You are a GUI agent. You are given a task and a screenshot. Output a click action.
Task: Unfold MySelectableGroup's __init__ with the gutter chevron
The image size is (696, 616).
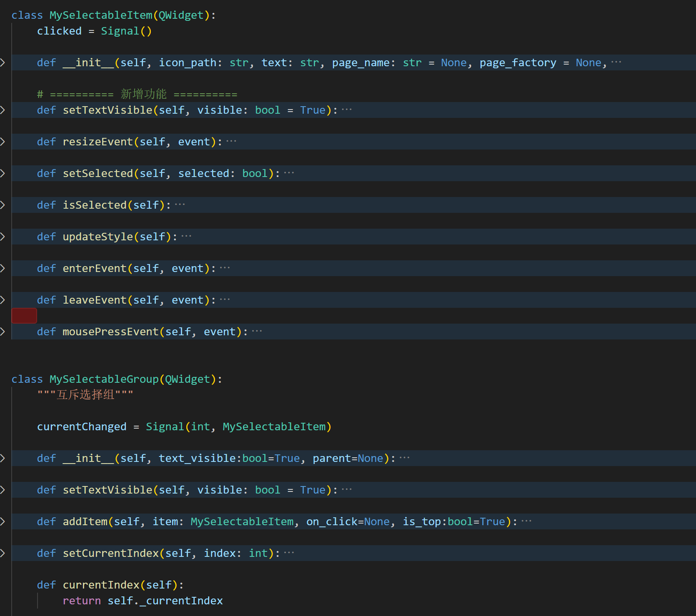[x=3, y=458]
